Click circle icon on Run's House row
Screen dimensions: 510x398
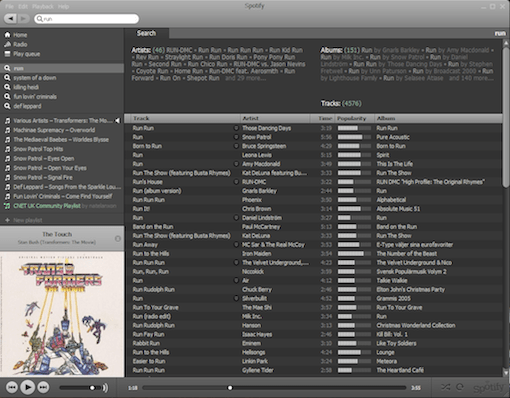[x=236, y=182]
